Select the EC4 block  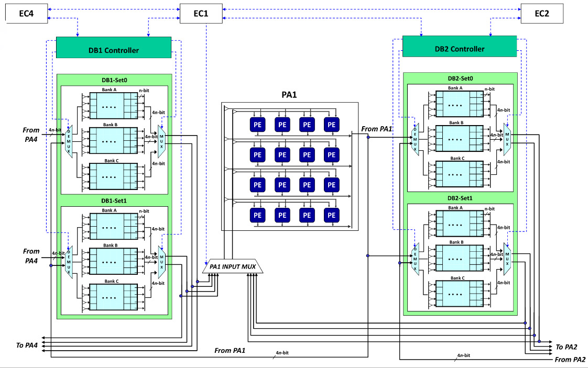pyautogui.click(x=26, y=14)
